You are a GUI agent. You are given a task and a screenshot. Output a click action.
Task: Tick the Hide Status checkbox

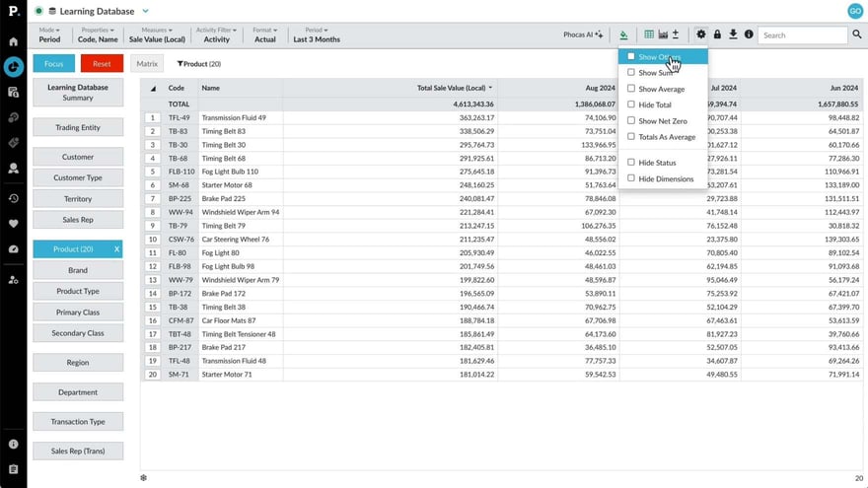coord(630,162)
